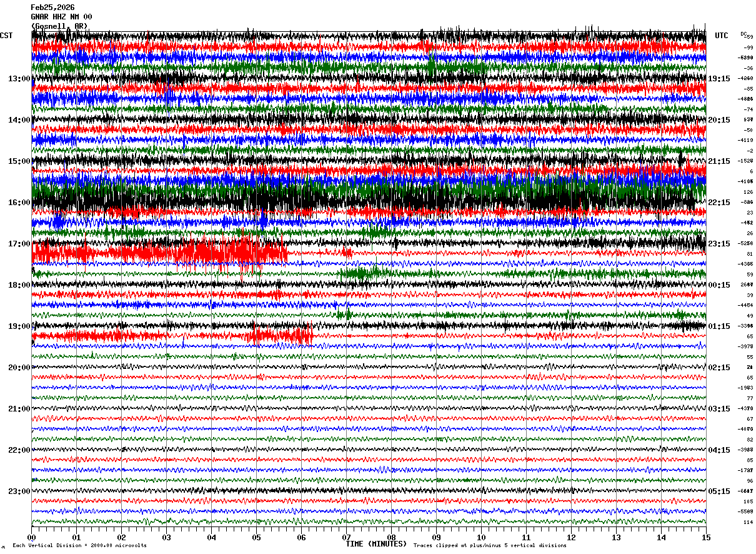Select DC offset value 39
This screenshot has width=756, height=554.
pos(750,295)
